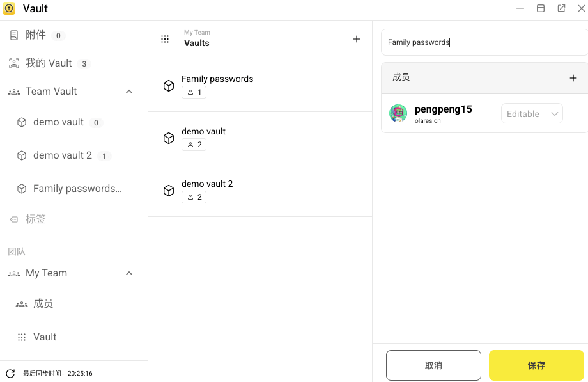
Task: Click the grid dots icon beside Vaults header
Action: click(x=165, y=39)
